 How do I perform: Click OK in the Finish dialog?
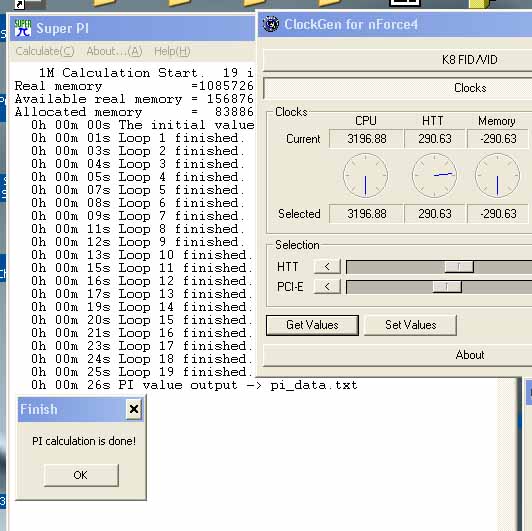[81, 475]
